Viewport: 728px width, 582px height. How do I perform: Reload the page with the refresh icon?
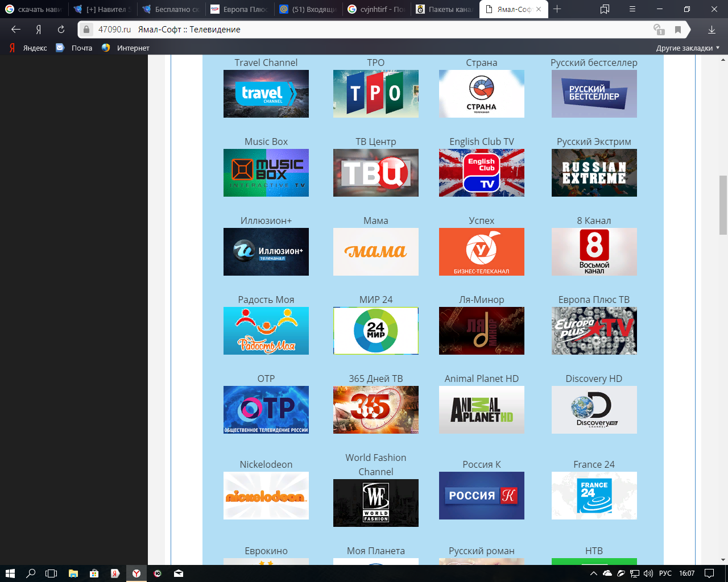tap(61, 30)
